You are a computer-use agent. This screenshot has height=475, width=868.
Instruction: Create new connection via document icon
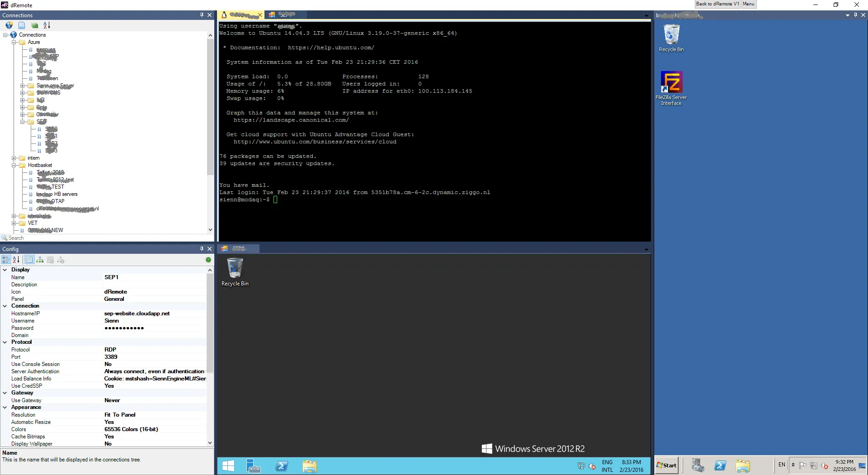21,25
